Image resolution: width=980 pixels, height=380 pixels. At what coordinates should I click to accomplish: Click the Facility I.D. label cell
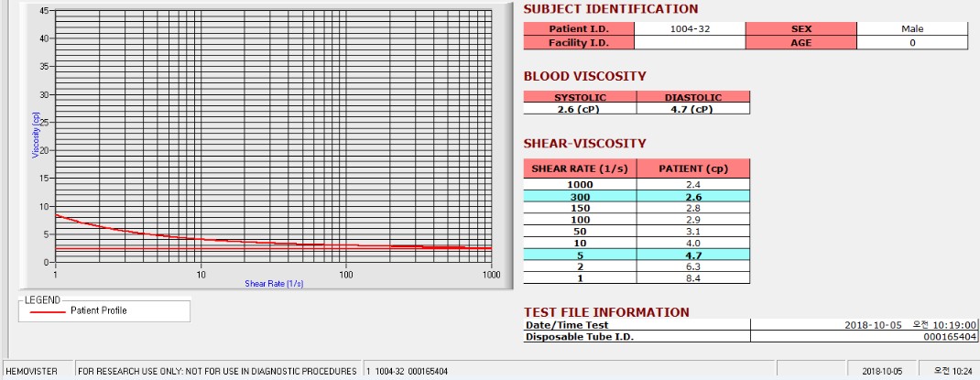[x=579, y=42]
